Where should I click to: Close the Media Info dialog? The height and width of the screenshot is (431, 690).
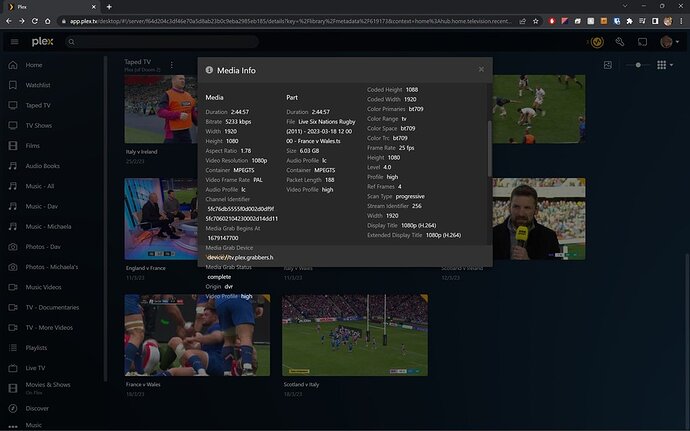tap(481, 70)
